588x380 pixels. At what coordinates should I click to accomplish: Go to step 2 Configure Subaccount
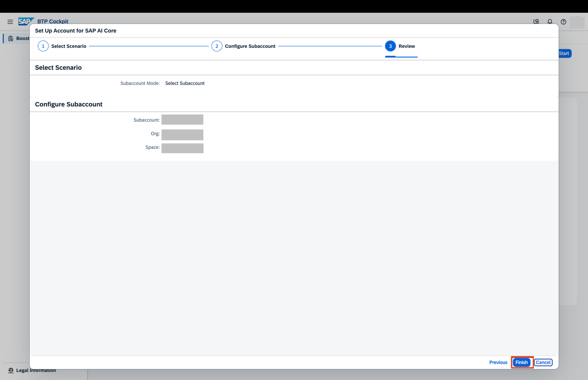(243, 46)
